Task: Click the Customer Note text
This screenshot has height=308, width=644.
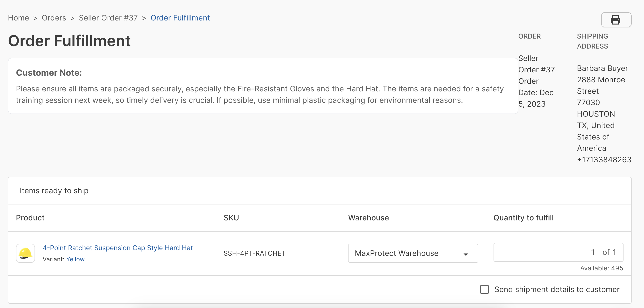Action: (x=260, y=94)
